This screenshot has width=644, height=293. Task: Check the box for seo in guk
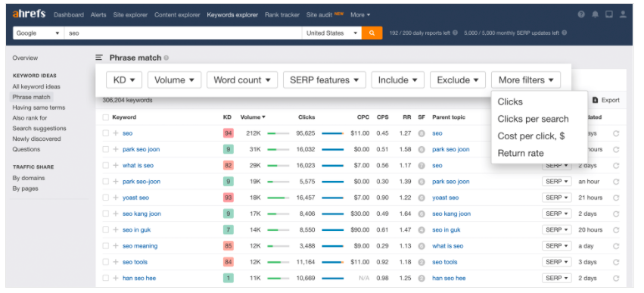point(105,229)
